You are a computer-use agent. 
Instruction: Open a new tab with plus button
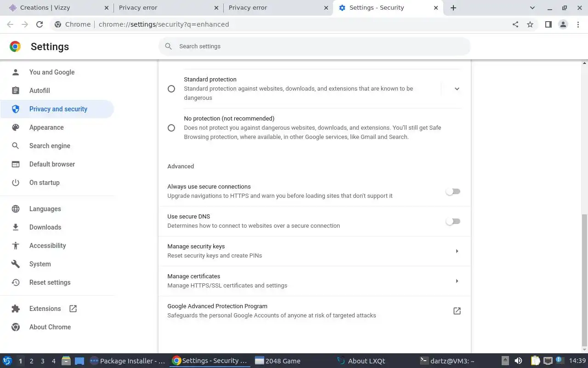(x=453, y=8)
